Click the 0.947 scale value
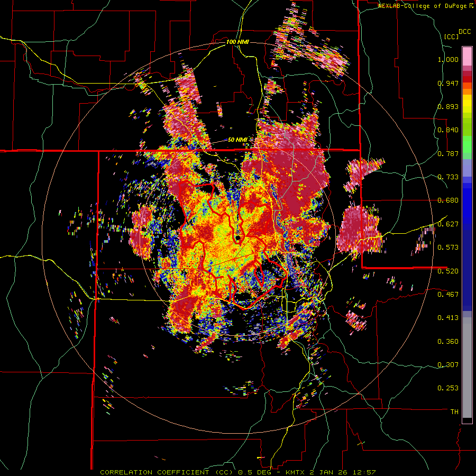The width and height of the screenshot is (476, 476). (448, 83)
